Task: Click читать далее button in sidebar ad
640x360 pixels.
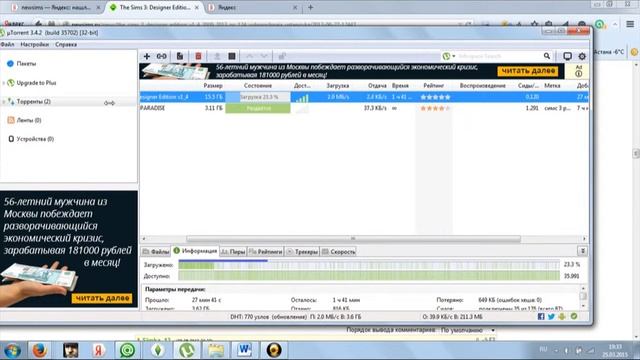Action: [x=102, y=298]
